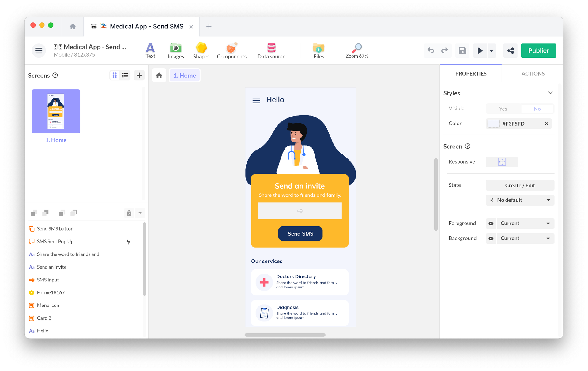Undo the last change

(x=431, y=50)
